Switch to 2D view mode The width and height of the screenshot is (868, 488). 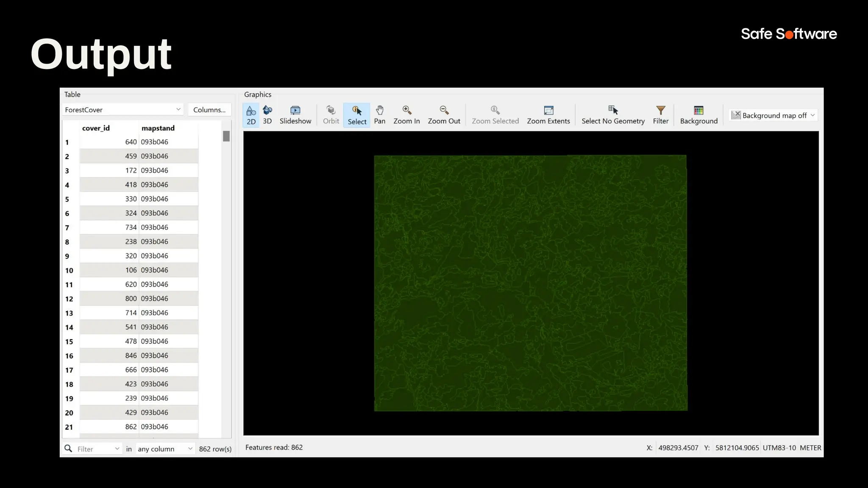(251, 115)
